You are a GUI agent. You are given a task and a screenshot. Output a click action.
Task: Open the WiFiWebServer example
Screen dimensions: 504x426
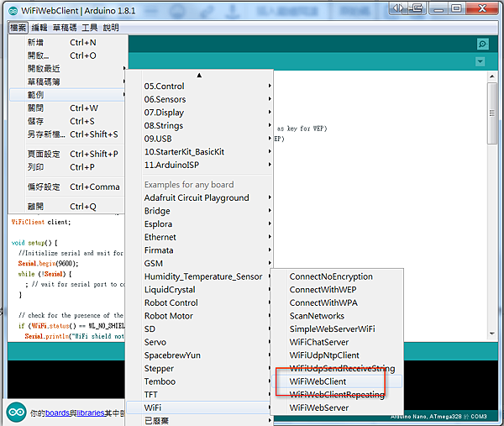[337, 408]
